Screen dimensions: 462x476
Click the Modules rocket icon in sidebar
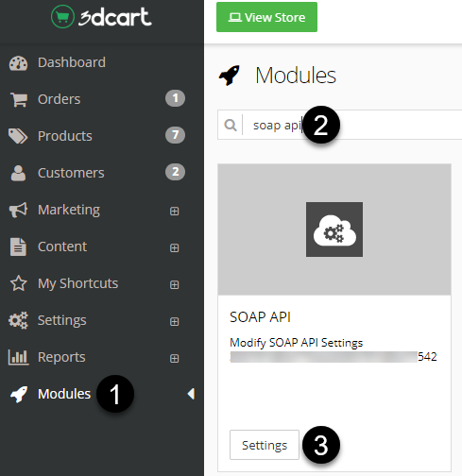click(19, 394)
